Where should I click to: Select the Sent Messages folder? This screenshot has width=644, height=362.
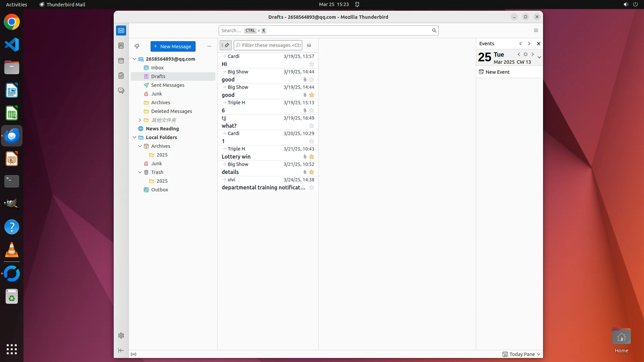(x=167, y=85)
